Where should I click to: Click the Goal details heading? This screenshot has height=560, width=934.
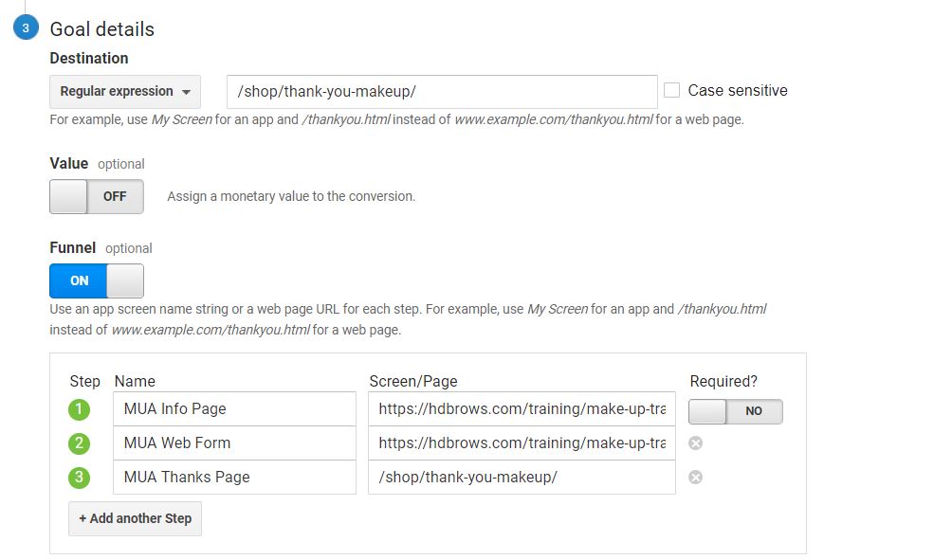tap(101, 29)
